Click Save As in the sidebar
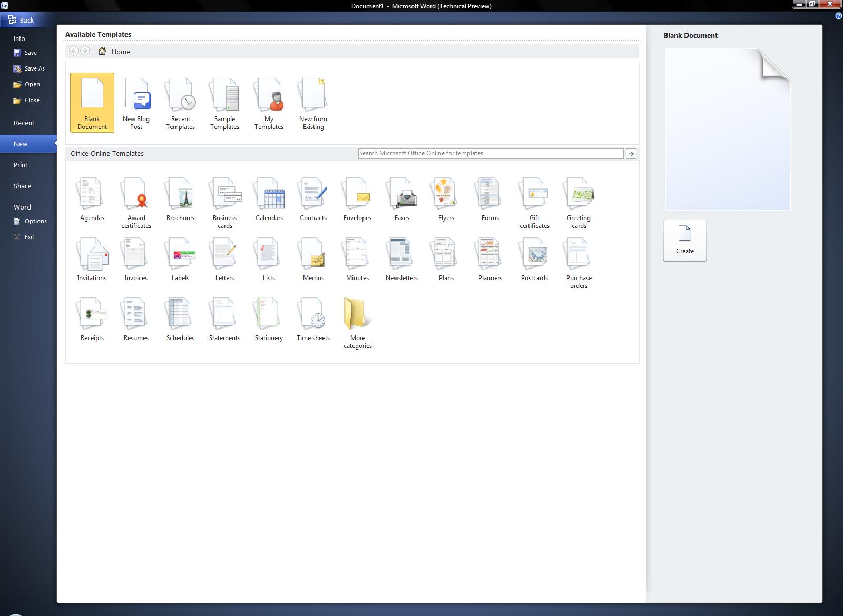 tap(34, 68)
